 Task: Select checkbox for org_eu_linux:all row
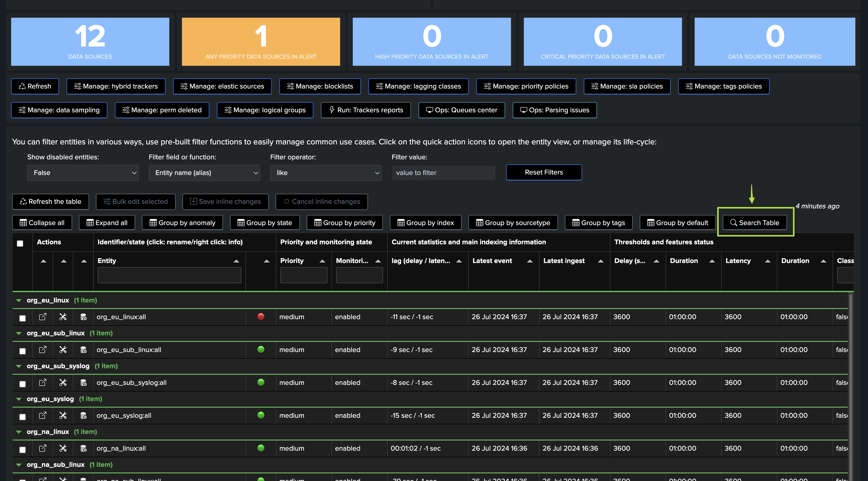point(23,318)
